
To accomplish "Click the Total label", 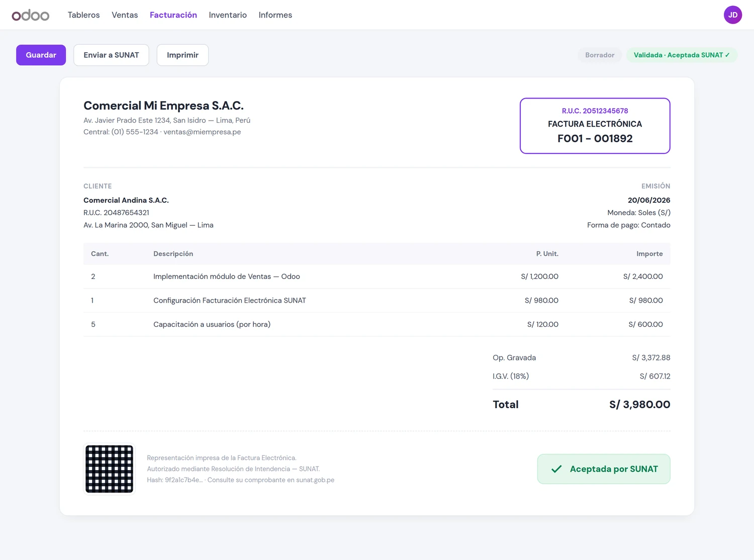I will [506, 405].
